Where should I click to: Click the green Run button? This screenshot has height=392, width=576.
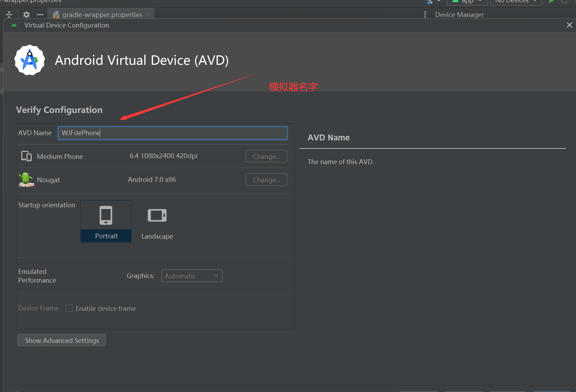click(551, 1)
